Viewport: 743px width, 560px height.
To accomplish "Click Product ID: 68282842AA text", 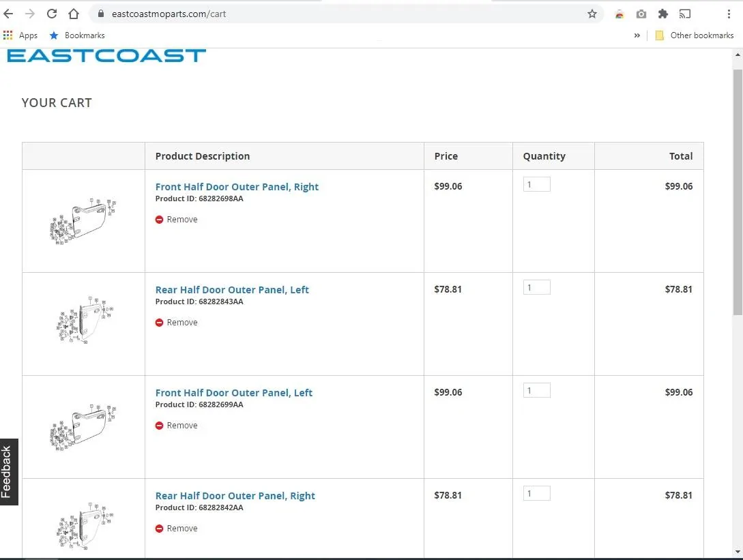I will [x=199, y=507].
